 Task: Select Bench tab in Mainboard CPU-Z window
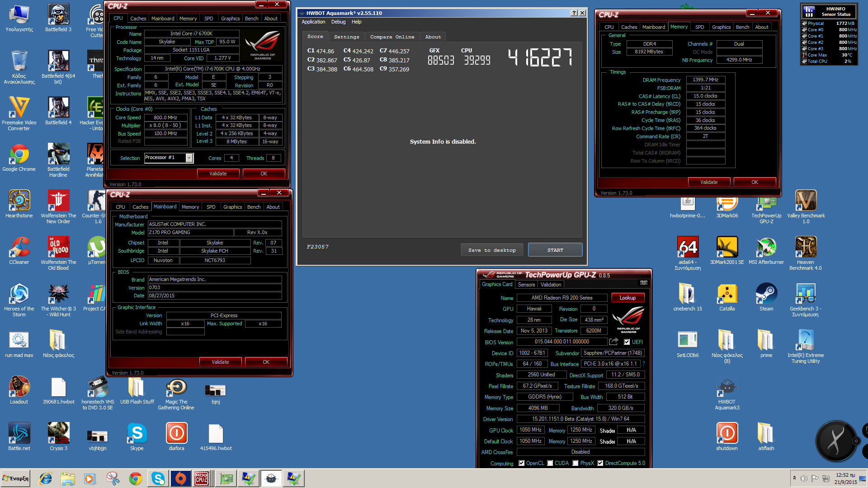(254, 207)
